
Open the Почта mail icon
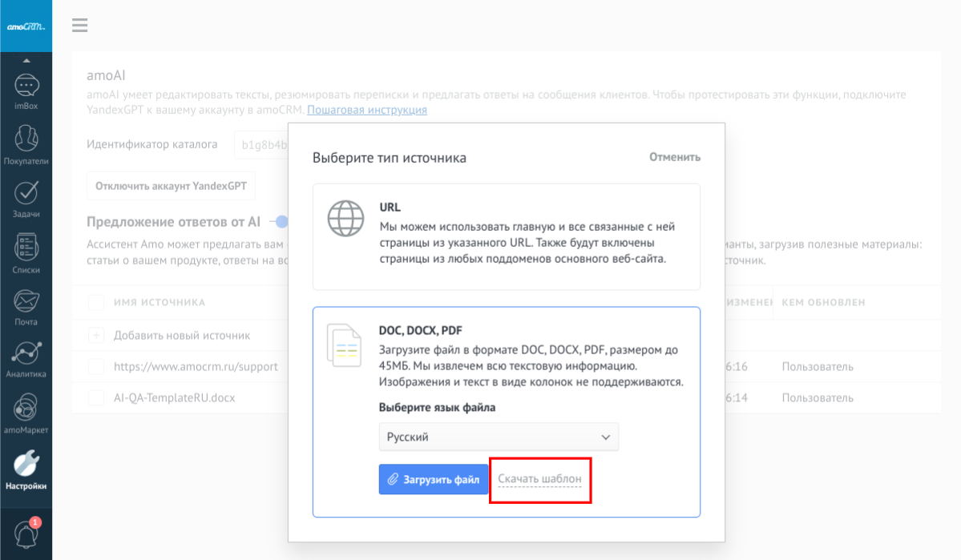(x=26, y=304)
